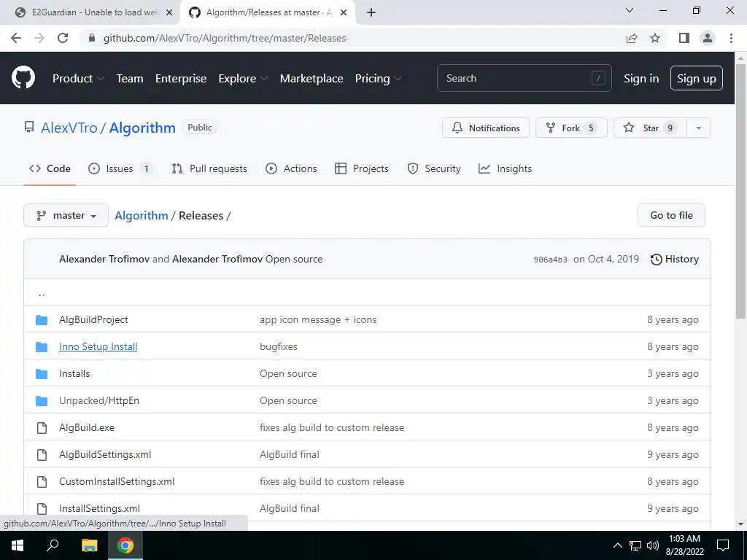The width and height of the screenshot is (747, 560).
Task: Close the E2Guardian tab
Action: (169, 12)
